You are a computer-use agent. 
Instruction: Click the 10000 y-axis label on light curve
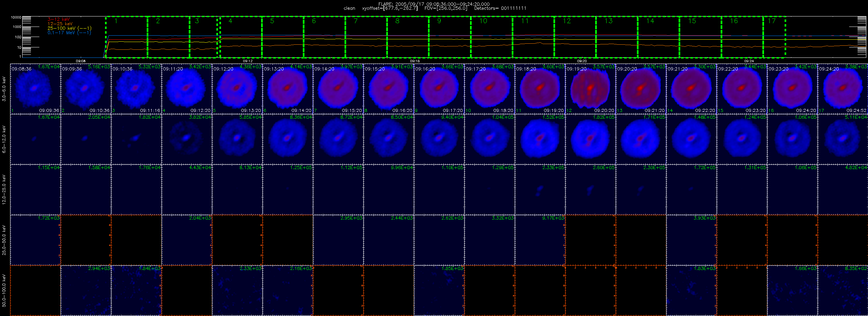click(16, 17)
